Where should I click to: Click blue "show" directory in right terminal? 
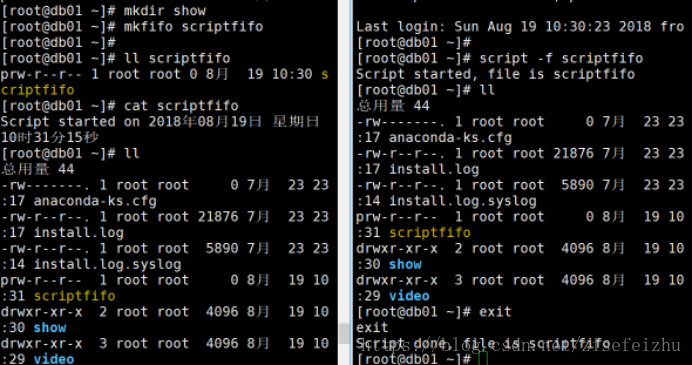point(405,264)
